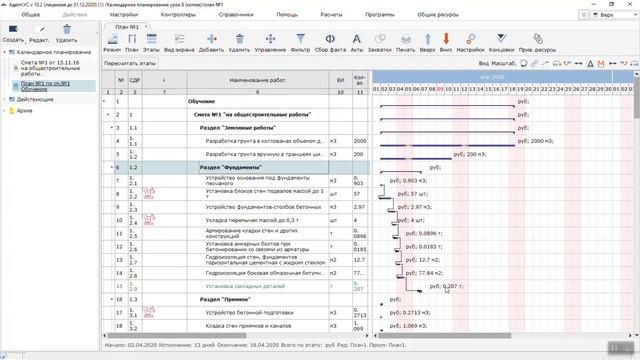Click the red marker icon in row 17
Image resolution: width=640 pixels, height=360 pixels.
tap(149, 312)
